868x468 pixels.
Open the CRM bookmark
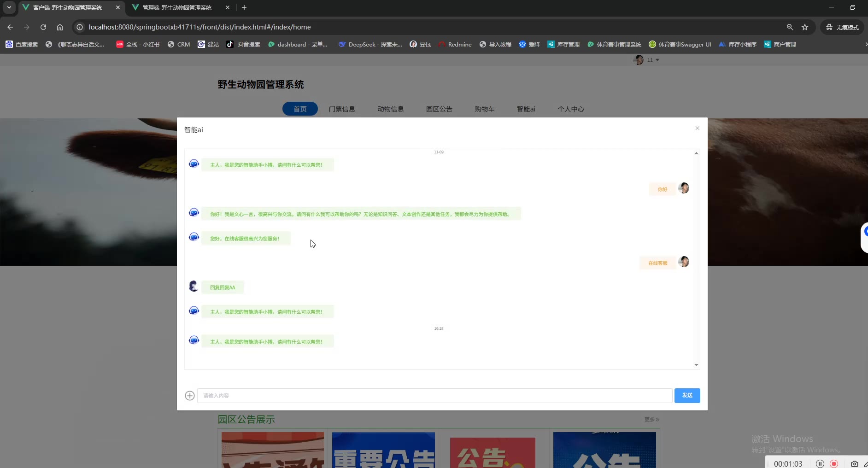179,45
